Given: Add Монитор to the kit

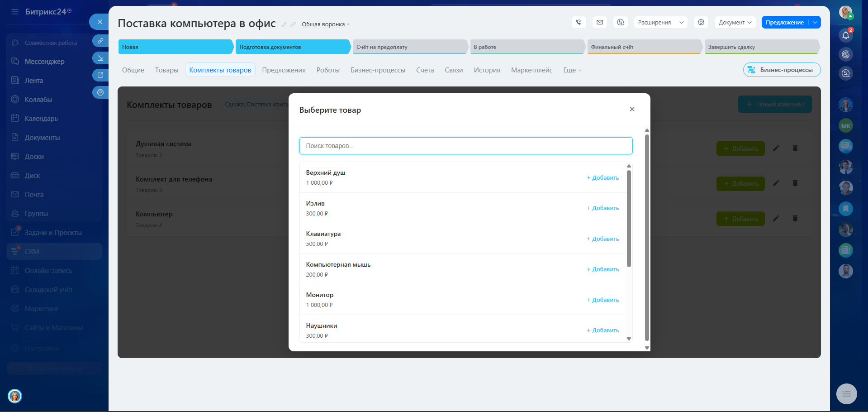Looking at the screenshot, I should [x=603, y=300].
